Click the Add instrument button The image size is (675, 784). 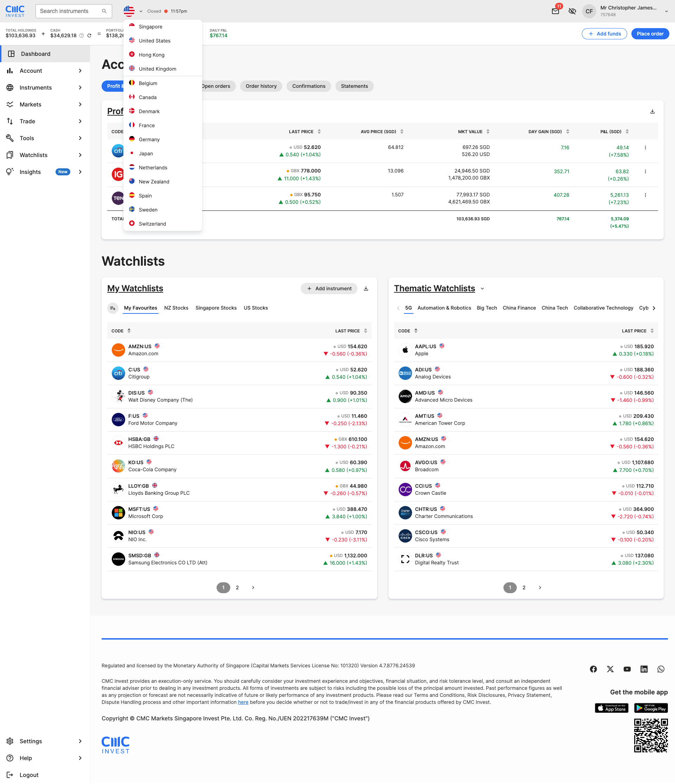point(329,288)
